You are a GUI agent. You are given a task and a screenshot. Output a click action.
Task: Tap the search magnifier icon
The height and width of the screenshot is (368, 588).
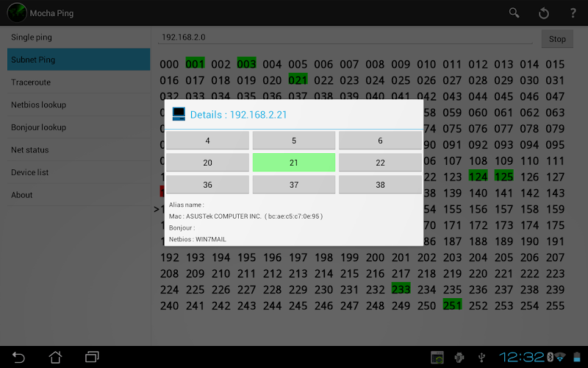pos(514,13)
